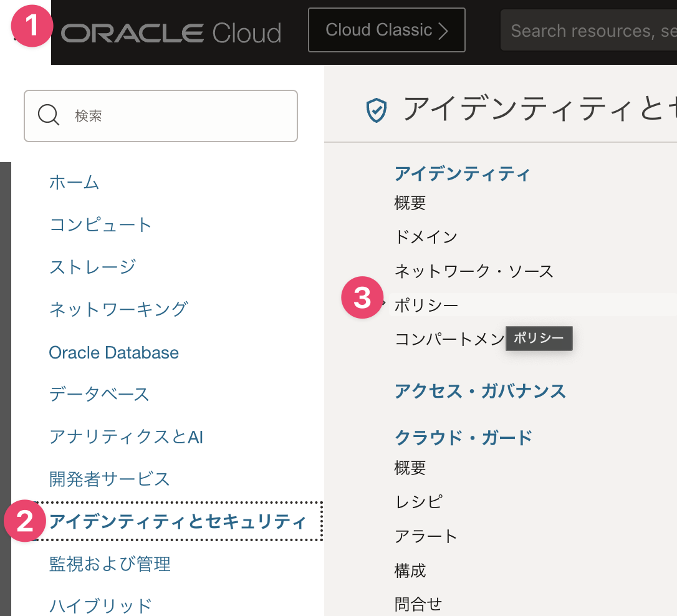
Task: Select the コンピュート category
Action: (100, 224)
